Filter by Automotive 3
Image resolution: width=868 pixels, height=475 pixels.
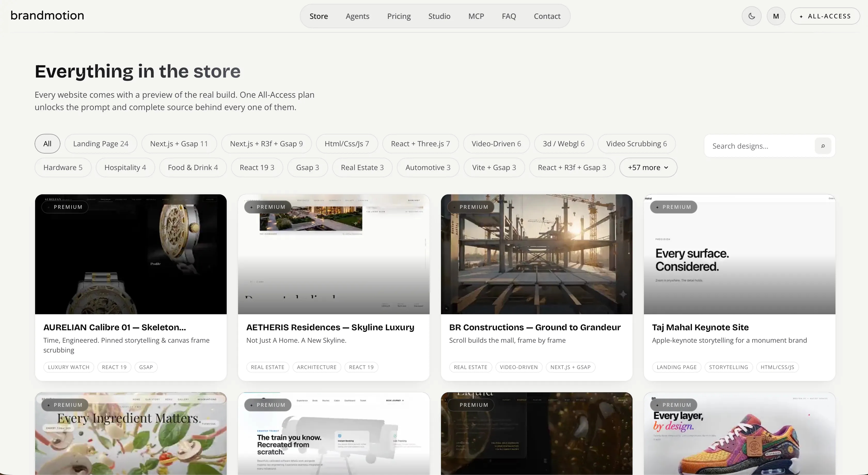(x=428, y=167)
